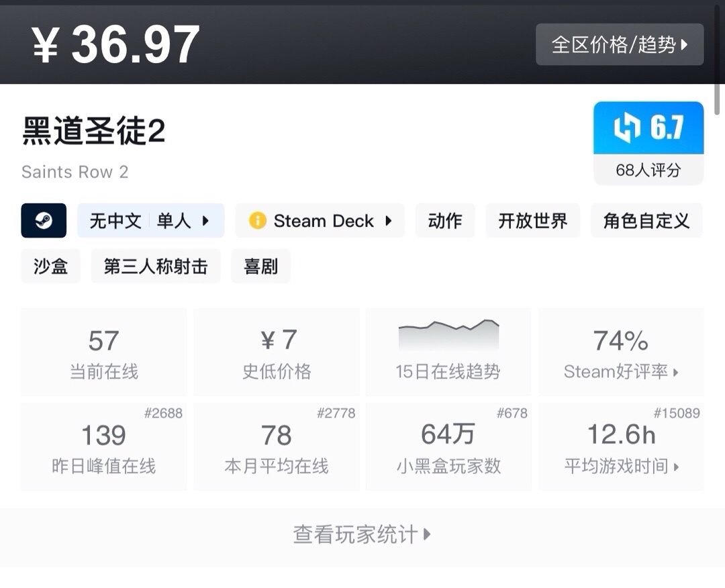Open the 12.6h 平均游戏时间 details
725x588 pixels.
[621, 446]
